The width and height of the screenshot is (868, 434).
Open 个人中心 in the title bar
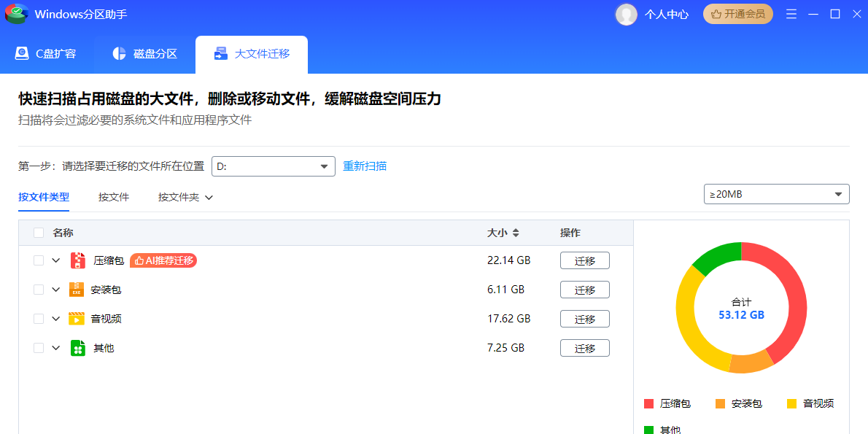coord(667,15)
